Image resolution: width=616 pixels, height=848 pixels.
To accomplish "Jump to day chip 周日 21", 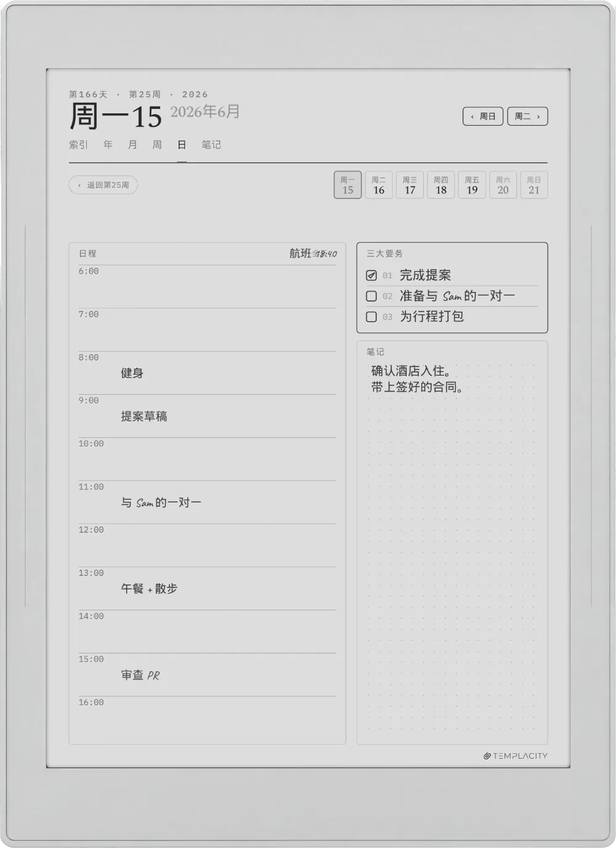I will [x=534, y=185].
